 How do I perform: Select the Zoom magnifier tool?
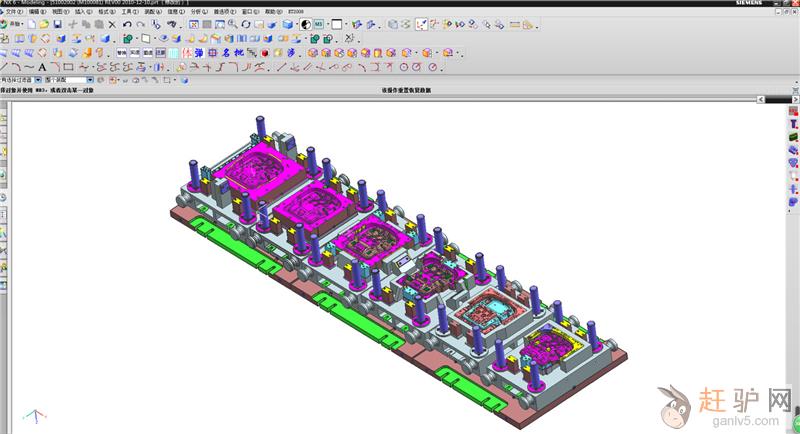[x=233, y=23]
